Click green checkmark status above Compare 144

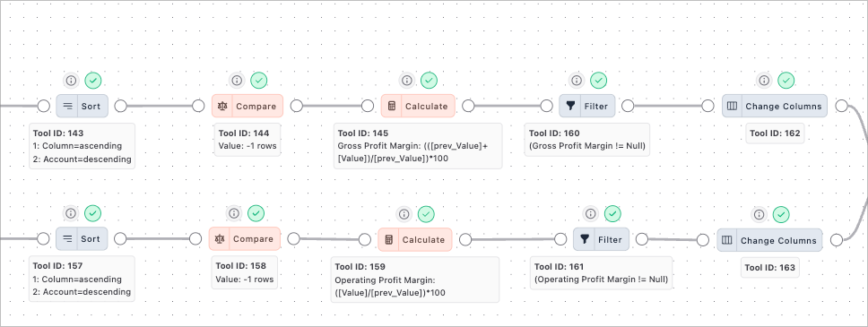(259, 81)
